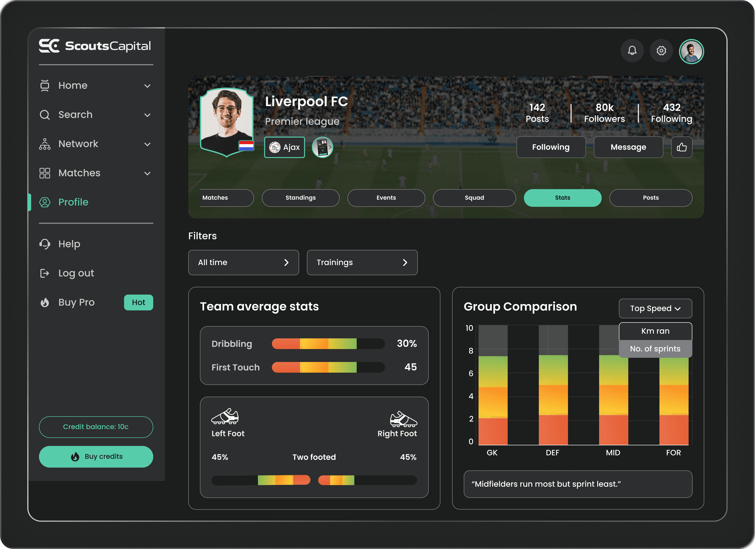Click the Liverpool FC title
The height and width of the screenshot is (549, 756).
click(306, 101)
